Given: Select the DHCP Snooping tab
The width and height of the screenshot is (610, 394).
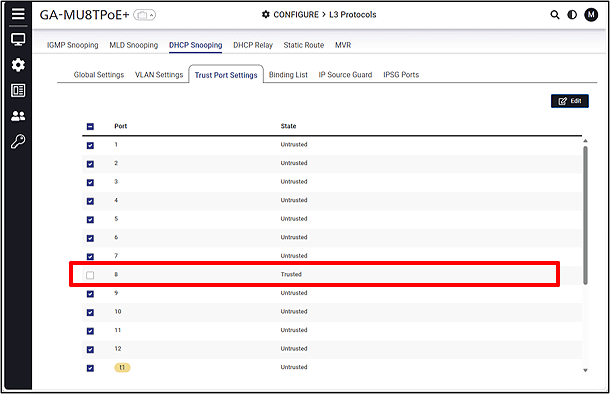Looking at the screenshot, I should coord(196,45).
